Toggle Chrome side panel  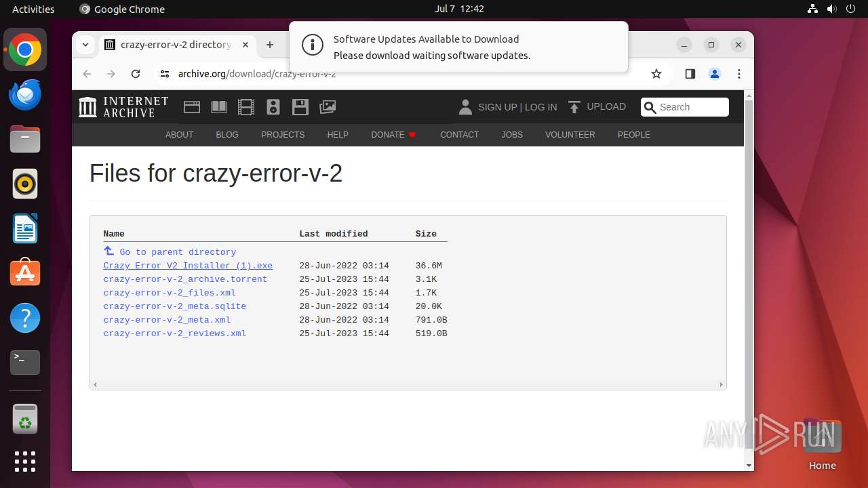(690, 74)
